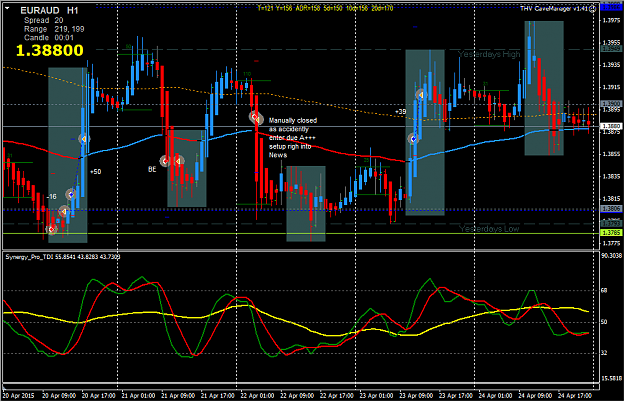Viewport: 625px width, 402px height.
Task: Click the trade marker beside the Manually closed note
Action: click(x=256, y=118)
